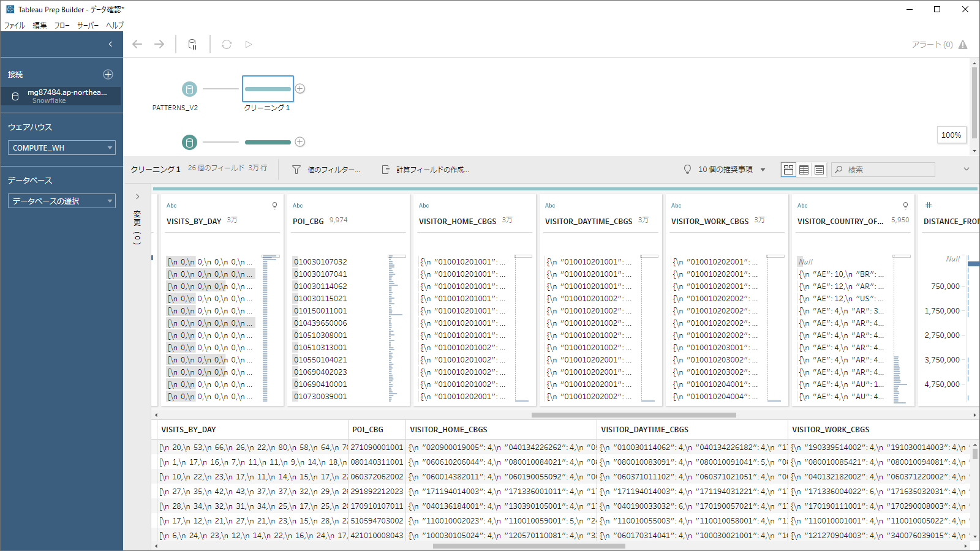Viewport: 980px width, 551px height.
Task: Click plus icon after クリーニング 1 step
Action: pyautogui.click(x=300, y=89)
